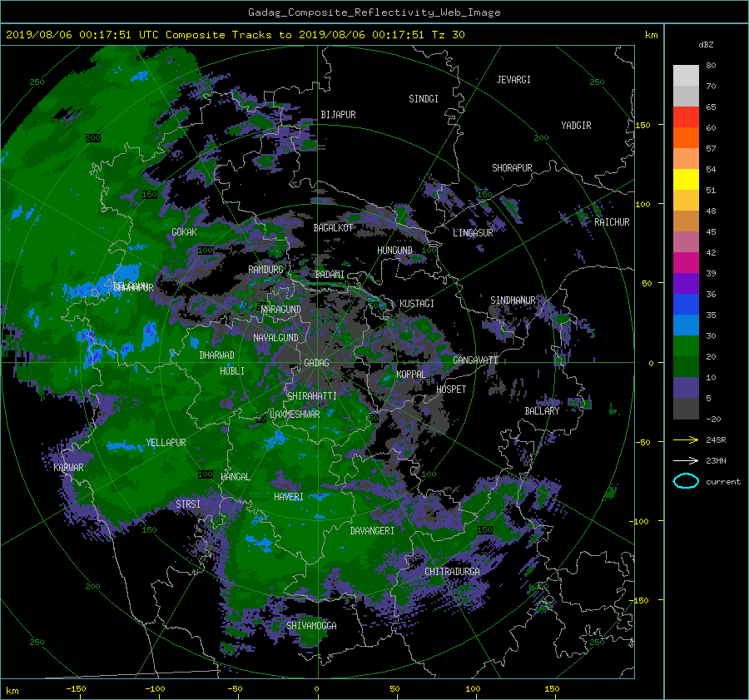
Task: Click the YELLAPUR city label
Action: click(166, 443)
